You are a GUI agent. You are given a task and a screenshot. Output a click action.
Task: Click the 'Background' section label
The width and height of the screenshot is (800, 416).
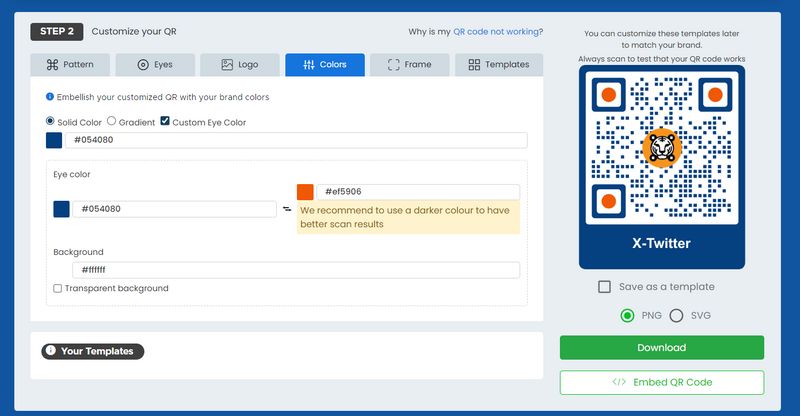point(78,252)
